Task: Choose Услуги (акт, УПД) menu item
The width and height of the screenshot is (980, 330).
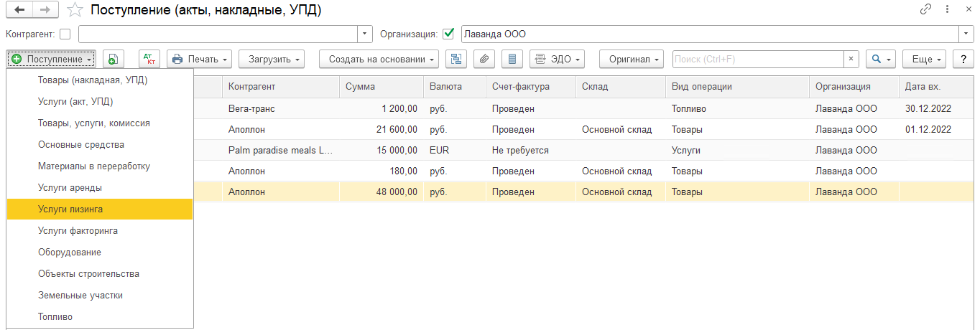Action: (100, 102)
